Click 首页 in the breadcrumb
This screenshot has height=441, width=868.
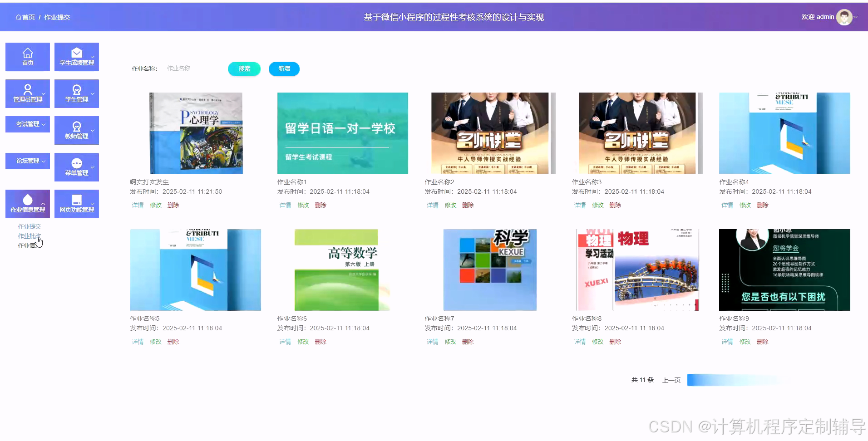point(25,17)
